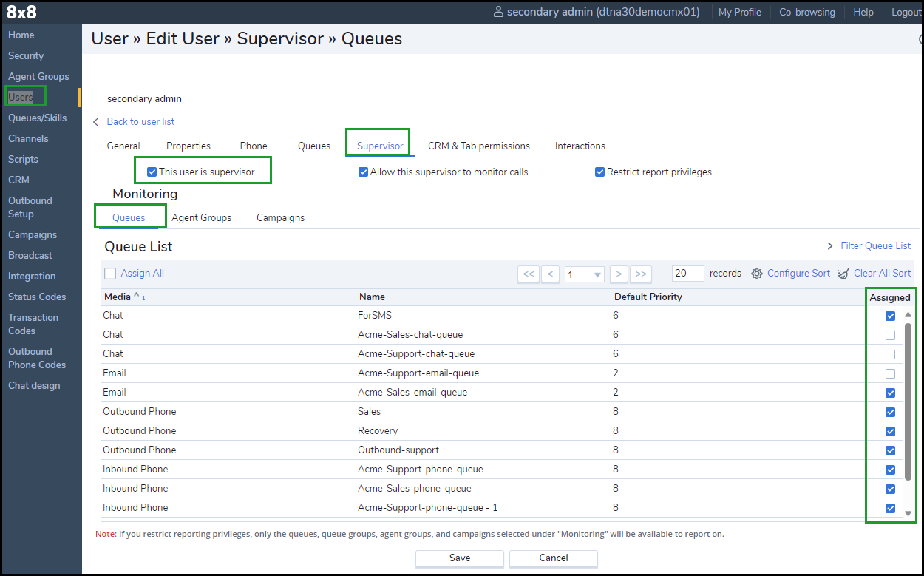Unassign Acme-Support-phone-queue - 1
Viewport: 924px width, 576px height.
click(x=890, y=508)
